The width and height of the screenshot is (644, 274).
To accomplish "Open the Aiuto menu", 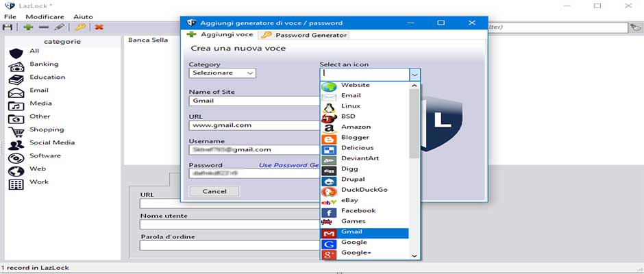I will pos(83,17).
